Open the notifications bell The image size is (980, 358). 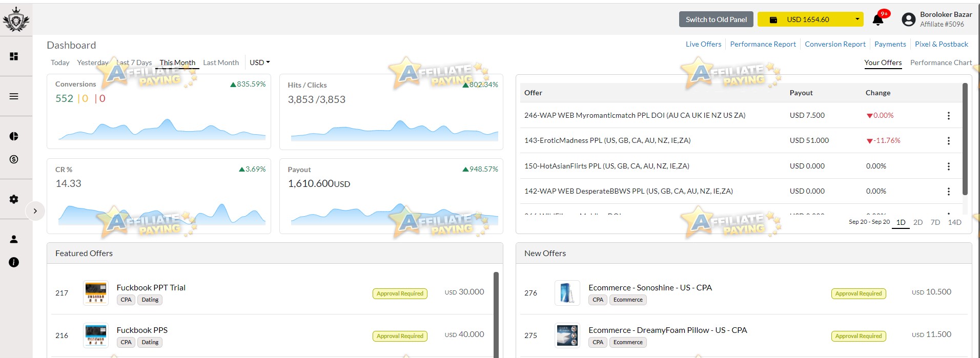(878, 20)
